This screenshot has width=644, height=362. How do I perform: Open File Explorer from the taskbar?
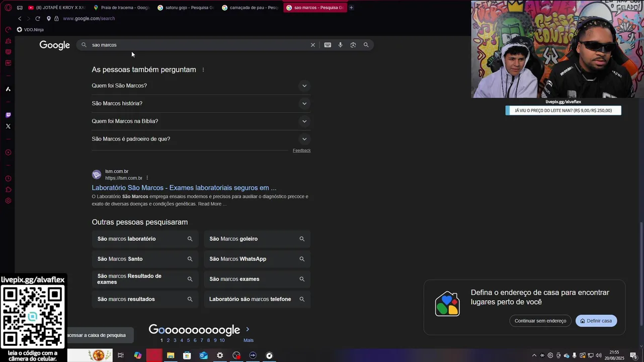[x=171, y=355]
